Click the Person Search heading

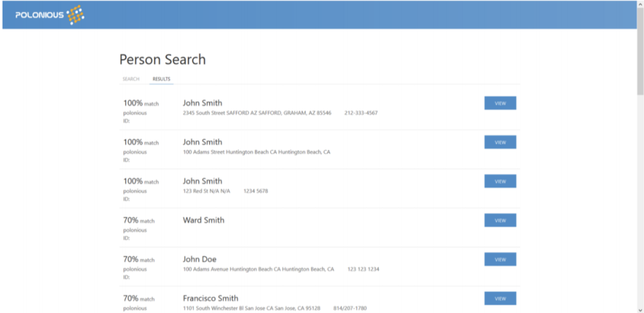pos(162,60)
